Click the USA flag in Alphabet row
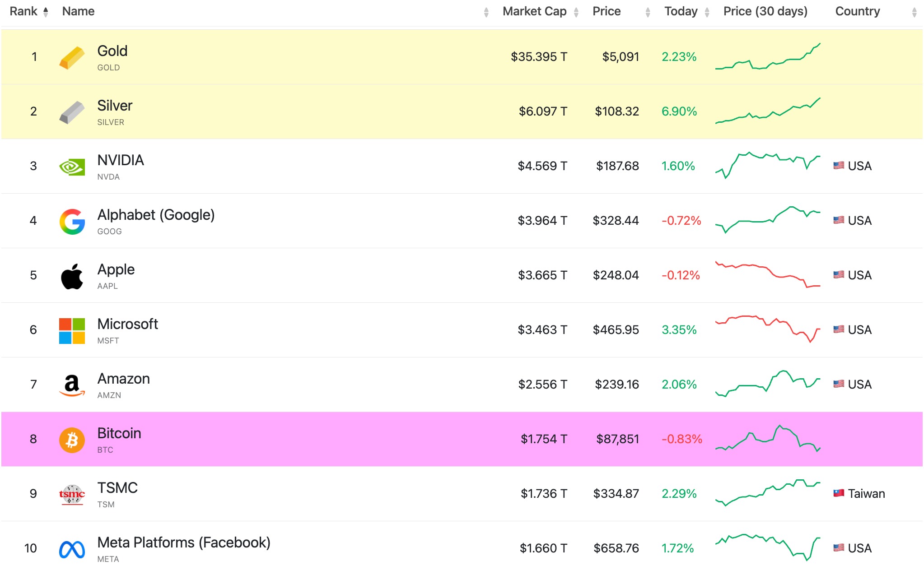This screenshot has width=924, height=575. coord(839,220)
